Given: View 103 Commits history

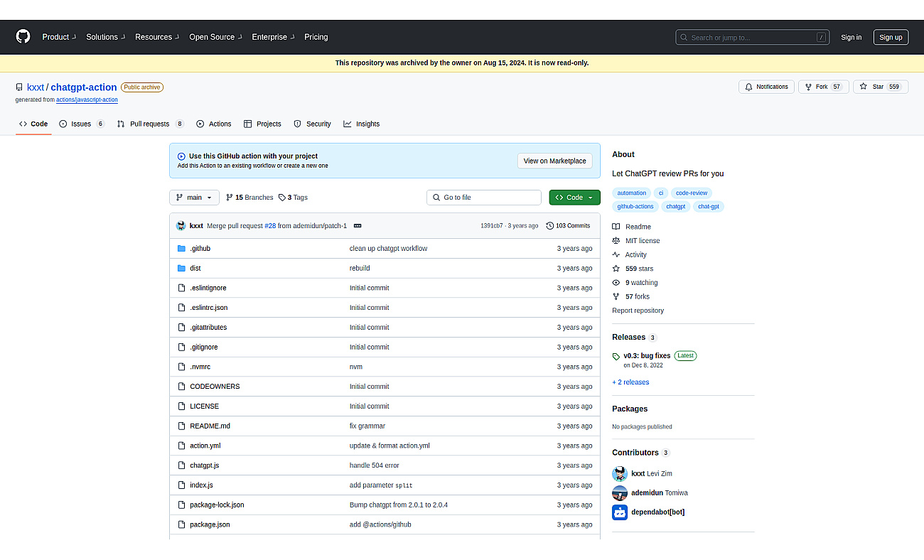Looking at the screenshot, I should (568, 226).
